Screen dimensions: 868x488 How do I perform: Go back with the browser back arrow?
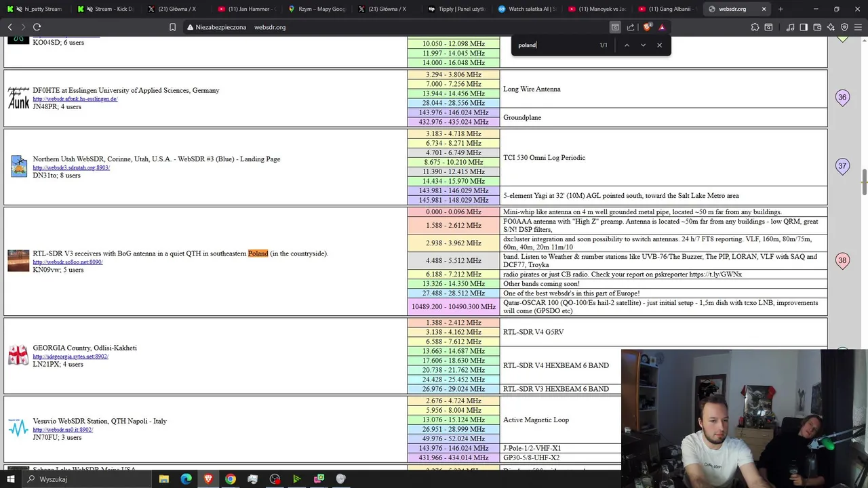[9, 27]
